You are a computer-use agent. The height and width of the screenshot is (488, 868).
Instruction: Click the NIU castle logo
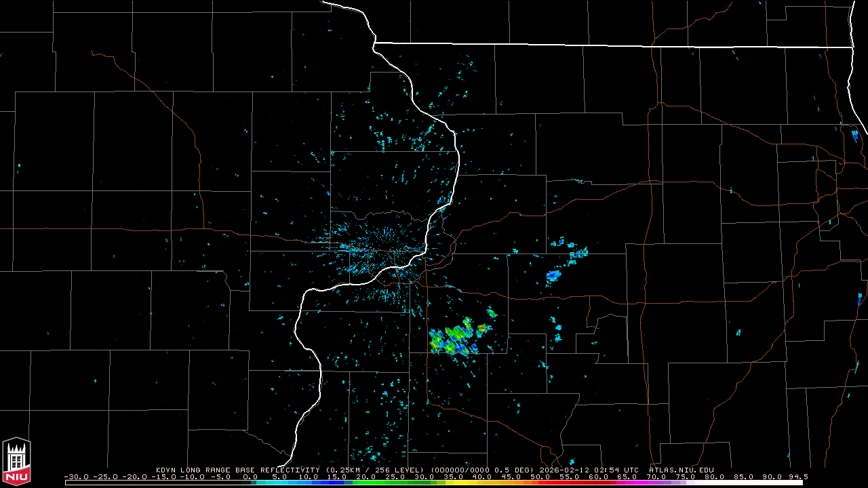pyautogui.click(x=16, y=462)
